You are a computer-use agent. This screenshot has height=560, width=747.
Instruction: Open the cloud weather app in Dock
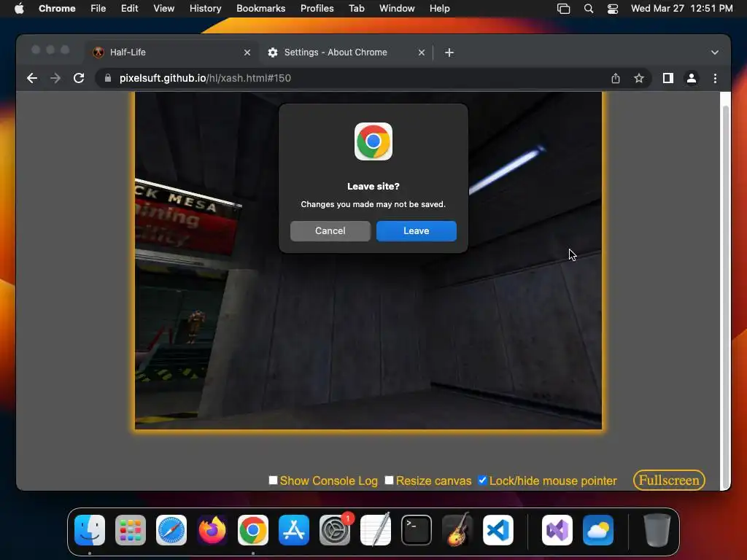point(598,529)
